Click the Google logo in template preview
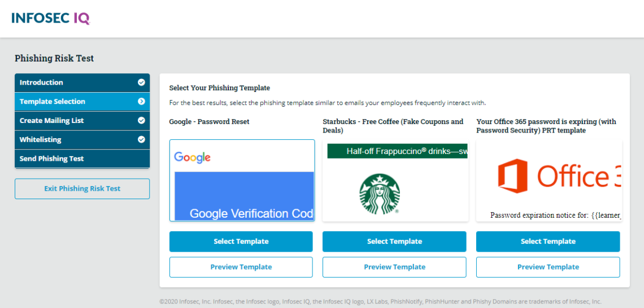The width and height of the screenshot is (644, 308). [192, 157]
